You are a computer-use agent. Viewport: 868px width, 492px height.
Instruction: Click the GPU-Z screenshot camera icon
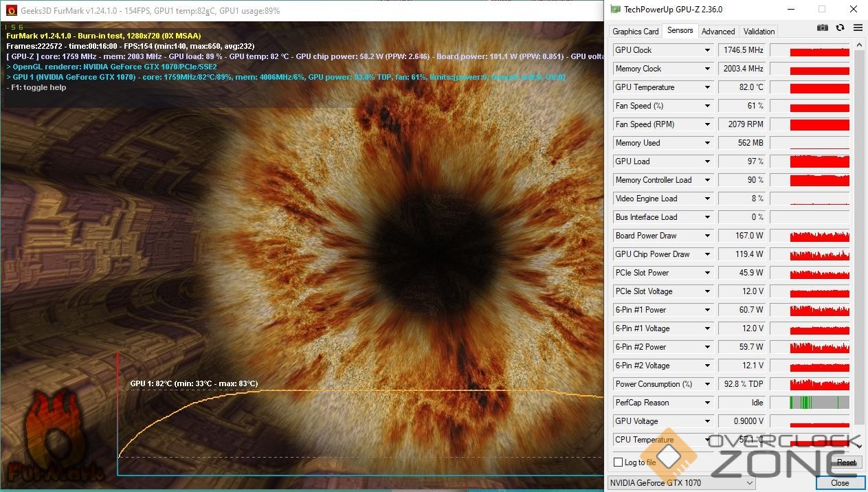pyautogui.click(x=823, y=28)
